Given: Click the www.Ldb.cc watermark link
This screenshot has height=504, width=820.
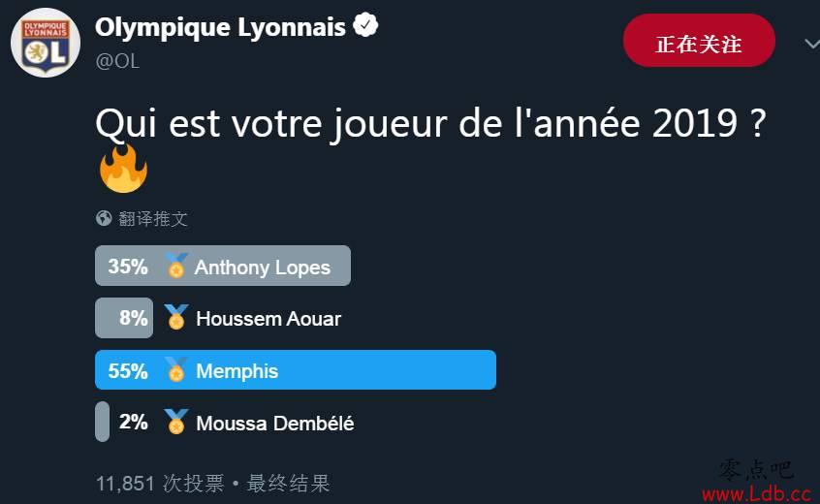Looking at the screenshot, I should pos(757,493).
